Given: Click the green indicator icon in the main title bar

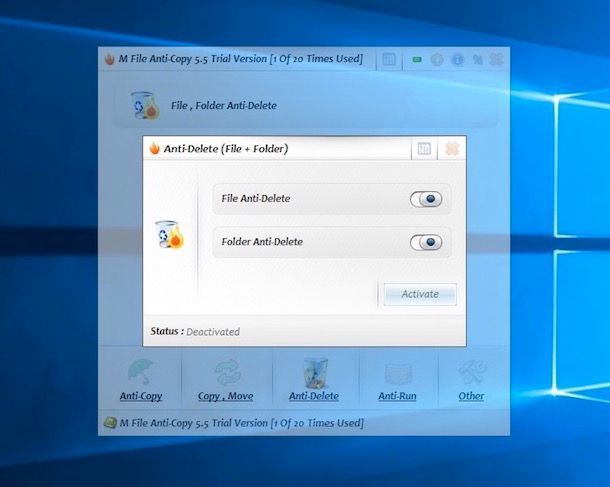Looking at the screenshot, I should [x=417, y=60].
